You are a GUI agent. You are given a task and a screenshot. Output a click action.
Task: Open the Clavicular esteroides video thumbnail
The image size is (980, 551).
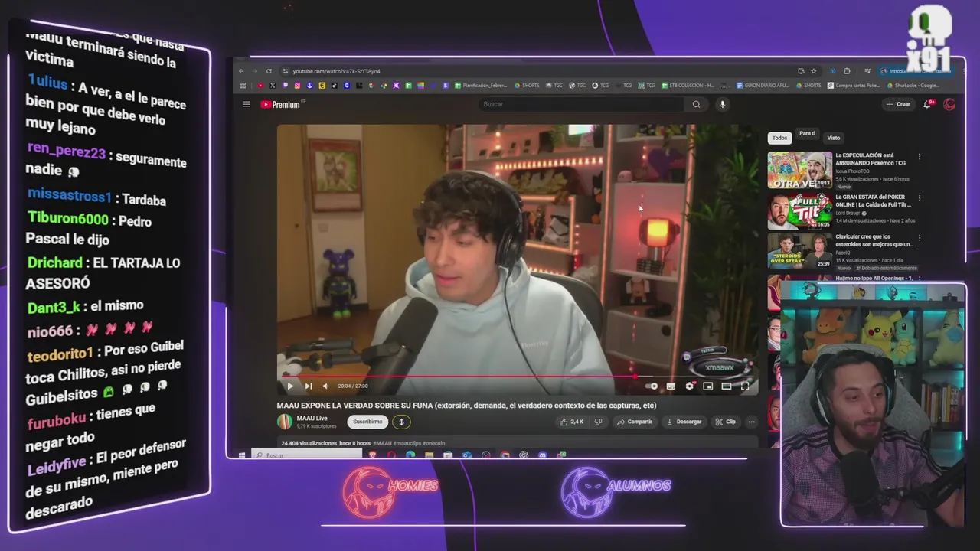pyautogui.click(x=799, y=251)
